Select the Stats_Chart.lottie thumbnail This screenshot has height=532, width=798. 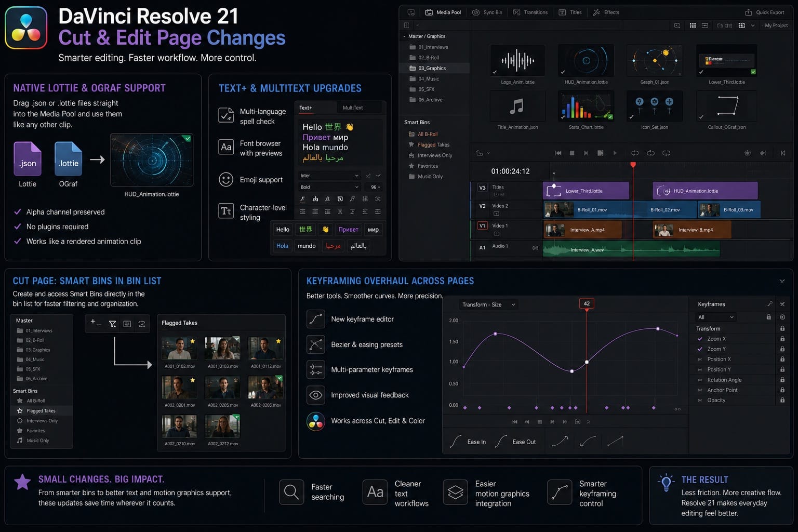click(x=586, y=106)
